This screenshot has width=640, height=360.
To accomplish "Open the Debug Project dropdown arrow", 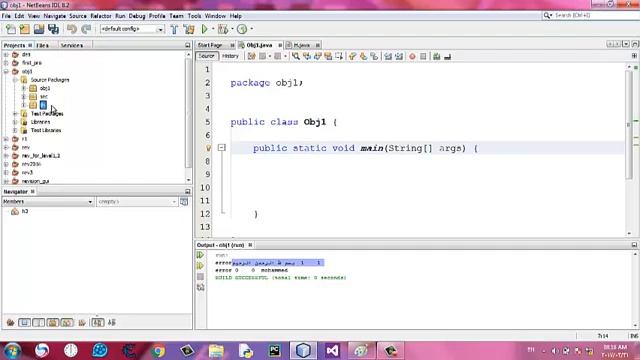I will (x=232, y=29).
